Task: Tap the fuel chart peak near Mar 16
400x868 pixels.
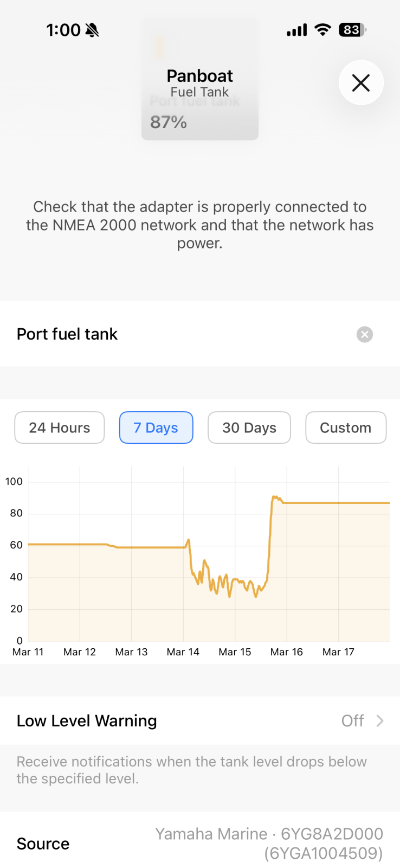Action: pyautogui.click(x=275, y=497)
